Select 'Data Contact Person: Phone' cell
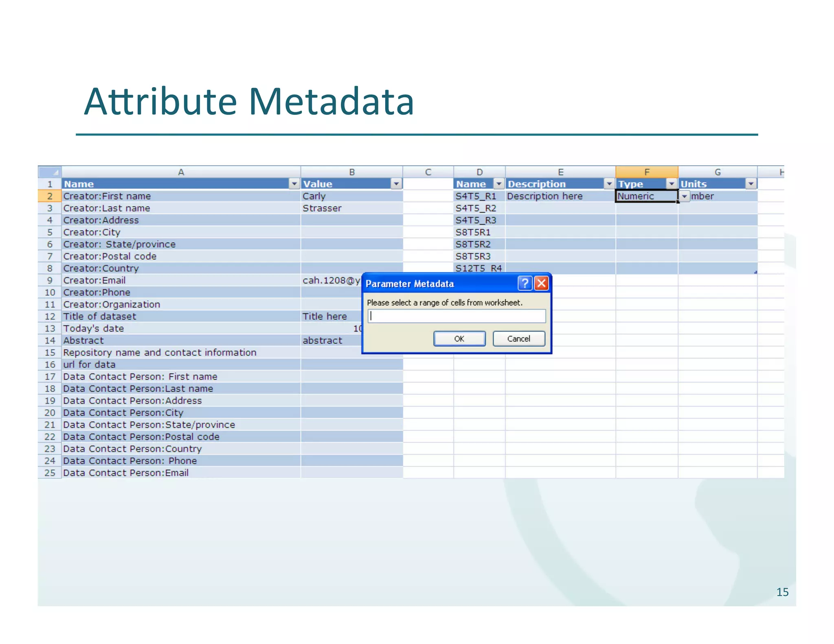Image resolution: width=834 pixels, height=644 pixels. point(181,460)
